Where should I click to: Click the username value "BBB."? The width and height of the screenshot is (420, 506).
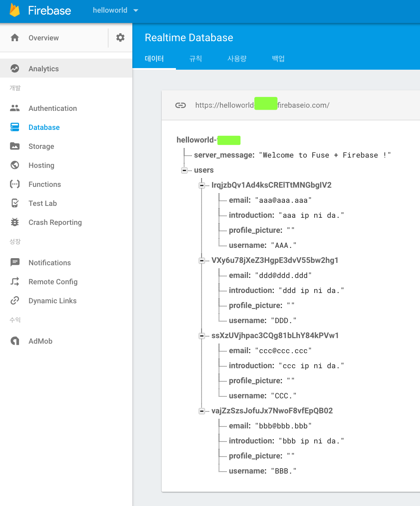(x=284, y=471)
